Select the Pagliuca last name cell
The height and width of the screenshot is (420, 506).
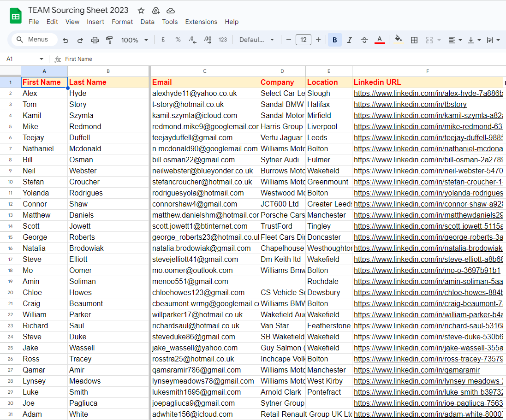[108, 403]
